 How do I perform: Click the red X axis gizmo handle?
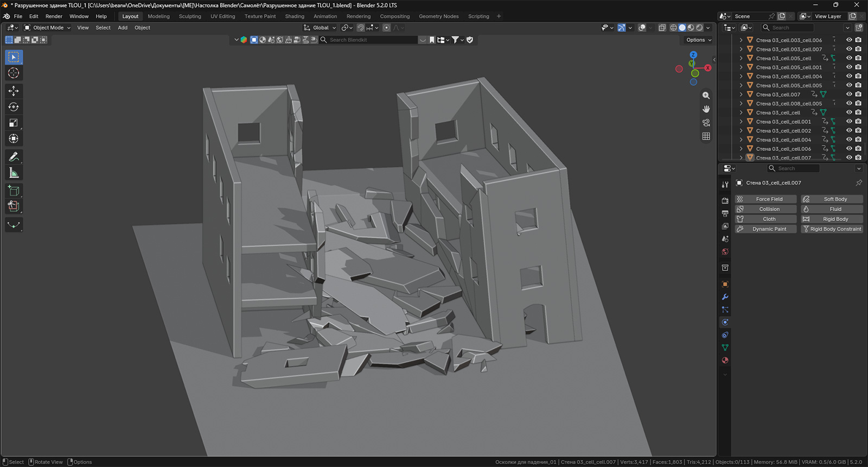[707, 68]
